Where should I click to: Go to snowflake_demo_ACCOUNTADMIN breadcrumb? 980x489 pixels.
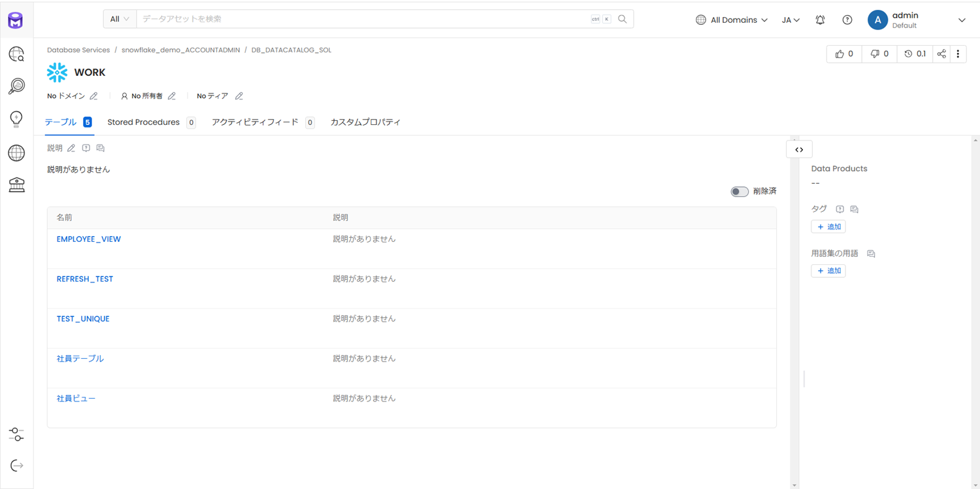(x=181, y=50)
